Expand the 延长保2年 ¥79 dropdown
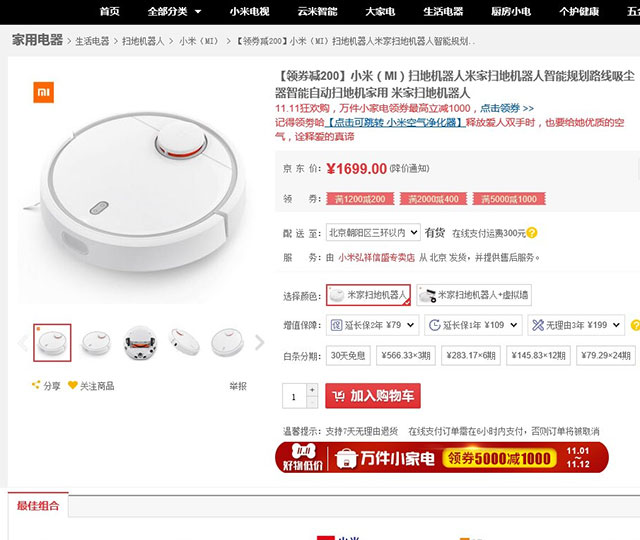 point(372,325)
